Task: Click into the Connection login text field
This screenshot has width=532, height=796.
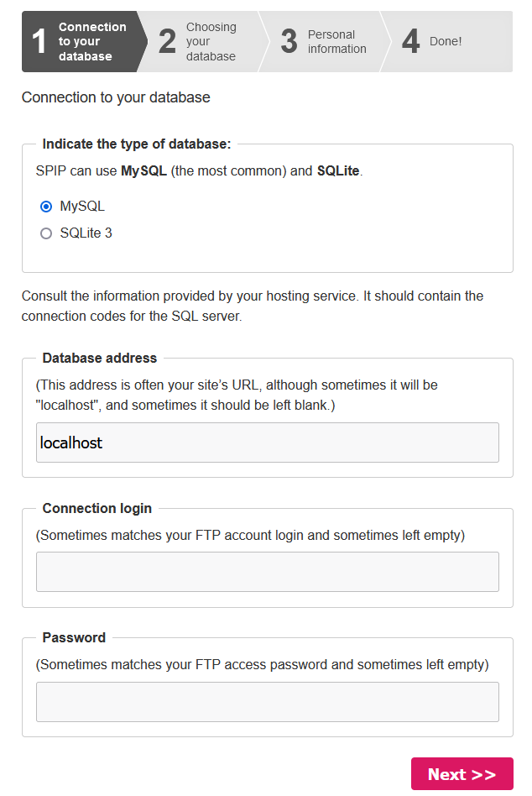Action: point(267,572)
